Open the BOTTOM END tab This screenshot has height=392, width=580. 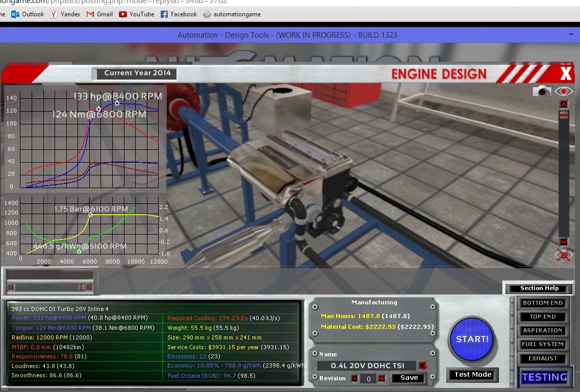click(543, 303)
